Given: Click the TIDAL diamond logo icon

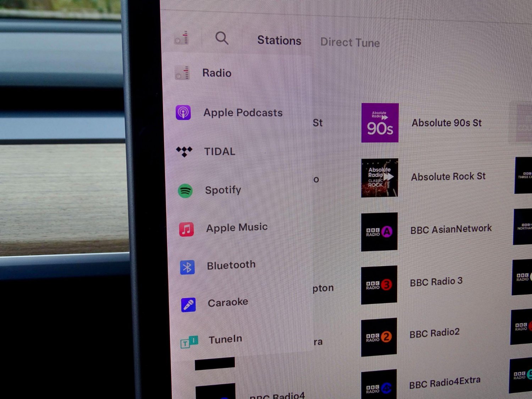Looking at the screenshot, I should tap(184, 151).
